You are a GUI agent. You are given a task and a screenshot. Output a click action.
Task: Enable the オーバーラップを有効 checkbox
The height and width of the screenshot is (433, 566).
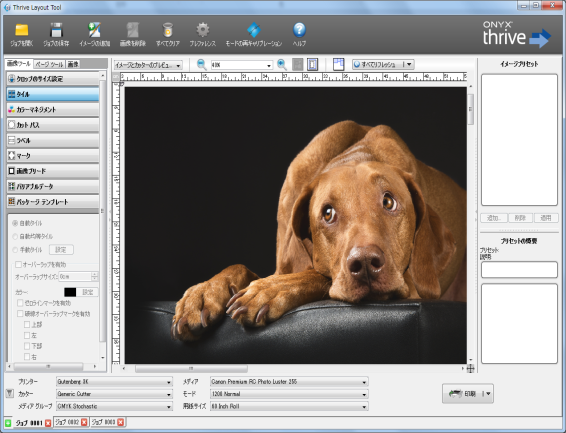(x=18, y=264)
